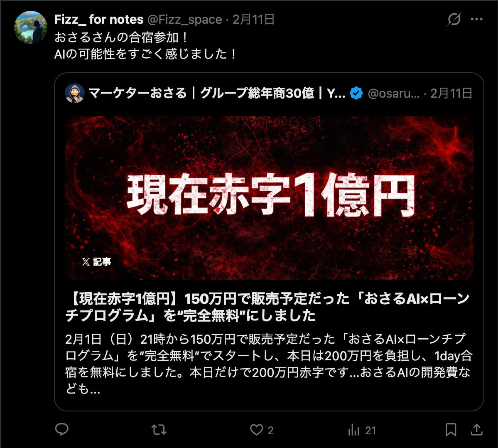
Task: Click the repost arrows icon
Action: pyautogui.click(x=159, y=430)
